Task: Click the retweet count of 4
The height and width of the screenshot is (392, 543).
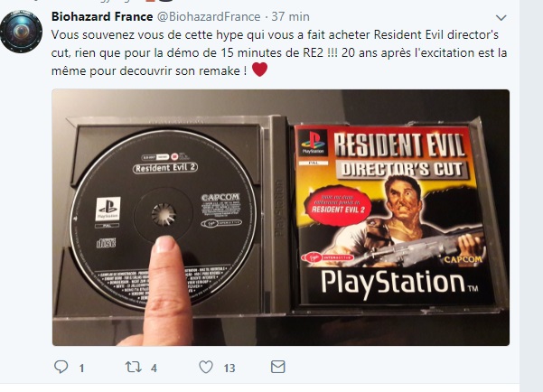Action: click(x=154, y=369)
